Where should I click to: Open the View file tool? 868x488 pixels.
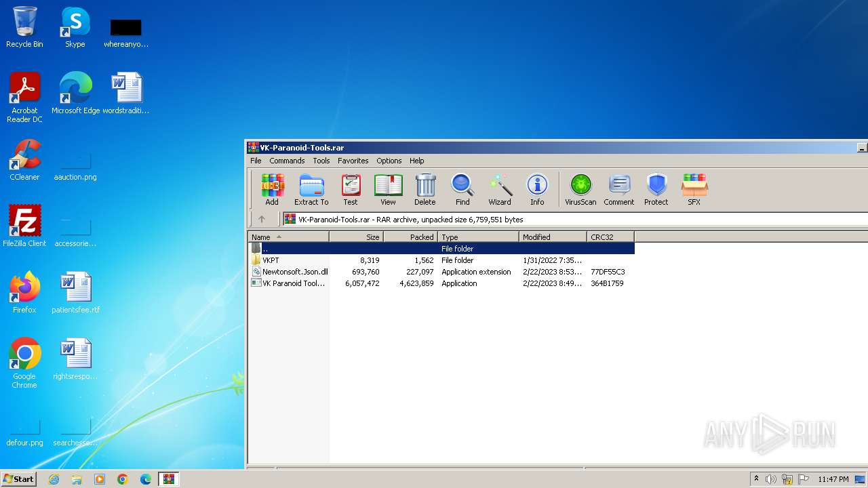[388, 189]
